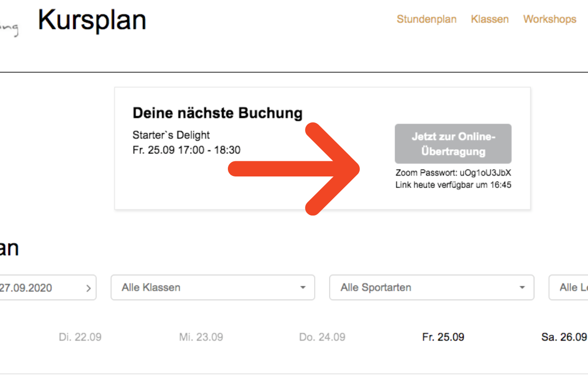Click Jetzt zur Online-Übertragung button
Viewport: 588px width, 392px height.
(x=453, y=144)
